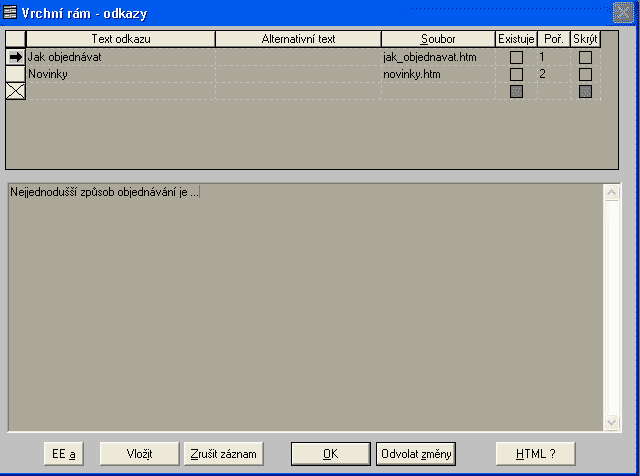The width and height of the screenshot is (640, 476).
Task: Click order value 2 in the Poř. column
Action: pyautogui.click(x=554, y=74)
